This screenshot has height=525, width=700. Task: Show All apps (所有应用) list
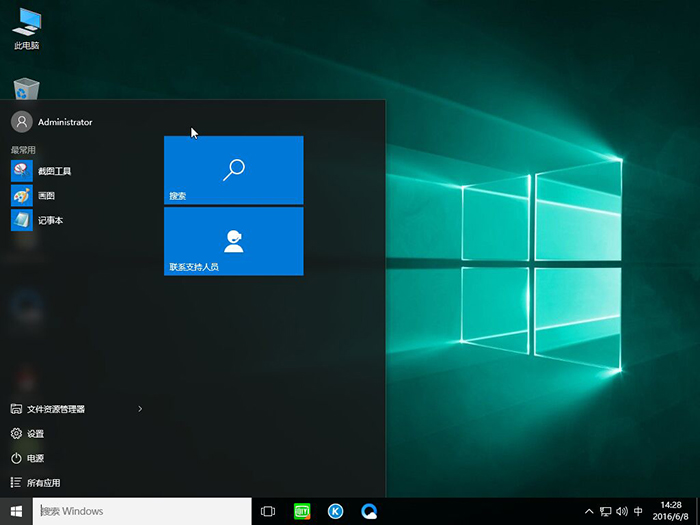(43, 483)
